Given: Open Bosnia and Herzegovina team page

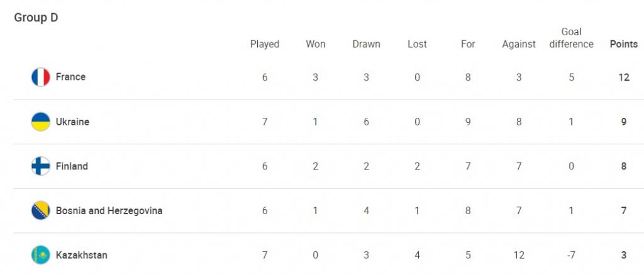Looking at the screenshot, I should (109, 210).
